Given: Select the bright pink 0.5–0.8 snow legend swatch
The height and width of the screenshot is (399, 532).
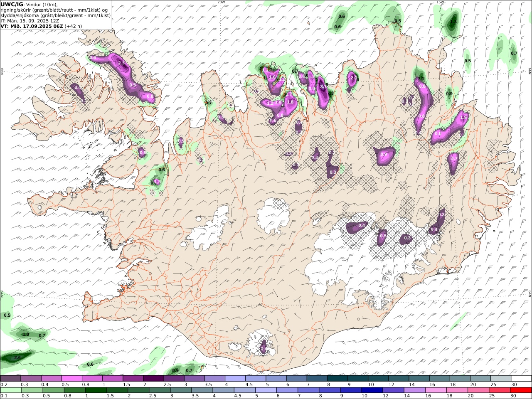Looking at the screenshot, I should coord(71,379).
